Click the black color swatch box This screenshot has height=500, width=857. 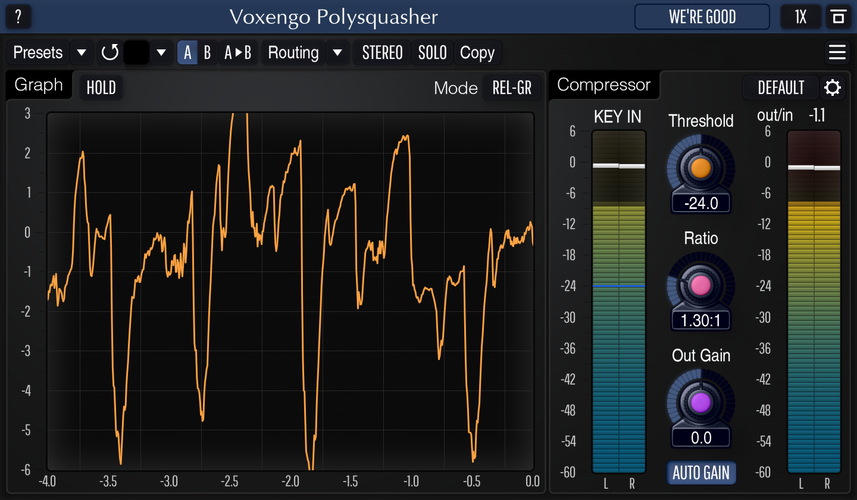[x=136, y=52]
